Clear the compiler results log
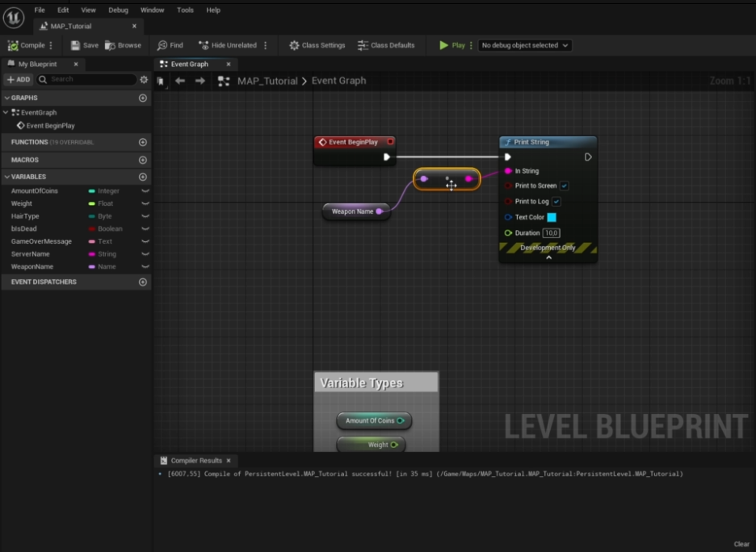The height and width of the screenshot is (552, 756). (x=741, y=544)
